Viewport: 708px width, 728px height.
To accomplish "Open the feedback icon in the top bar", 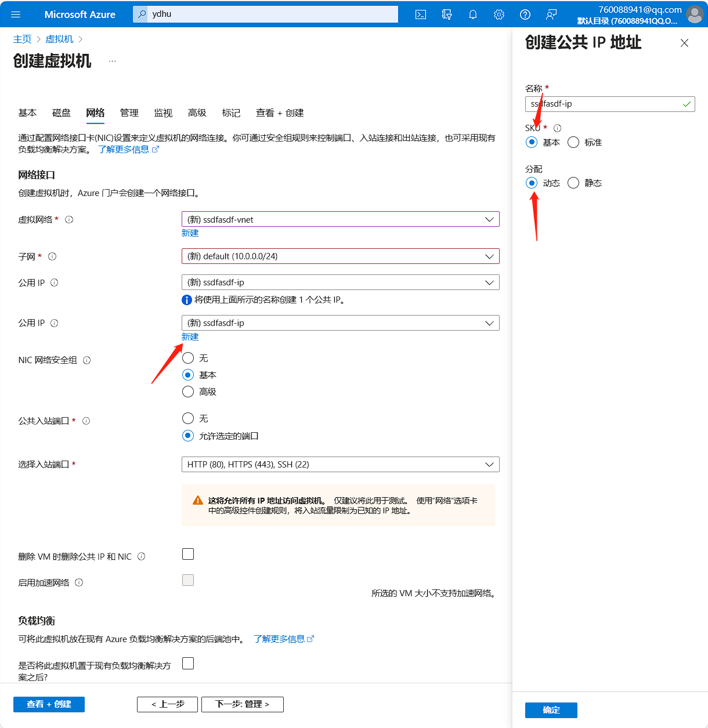I will pos(551,15).
